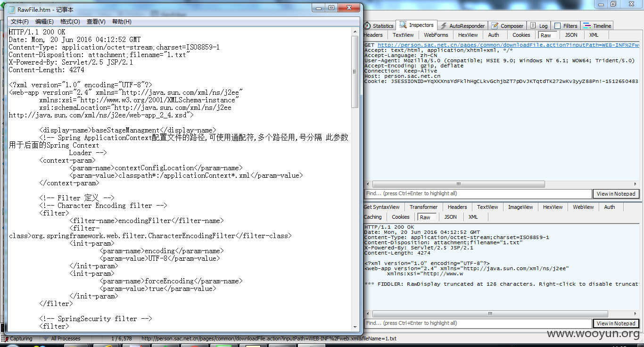Click the Capturing indicator in Fiddler status bar
This screenshot has height=347, width=644.
coord(17,339)
